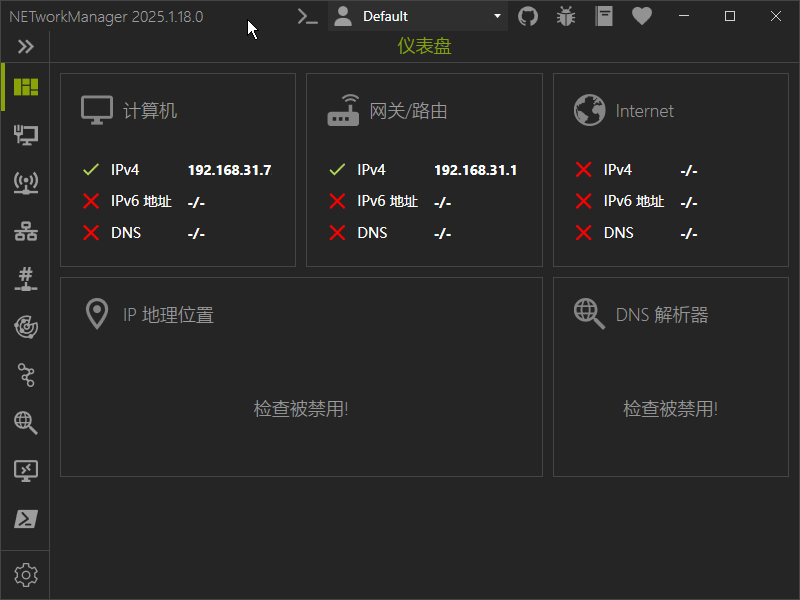Click 检查被禁用 message in IP geolocation card
Image resolution: width=800 pixels, height=600 pixels.
(x=301, y=409)
